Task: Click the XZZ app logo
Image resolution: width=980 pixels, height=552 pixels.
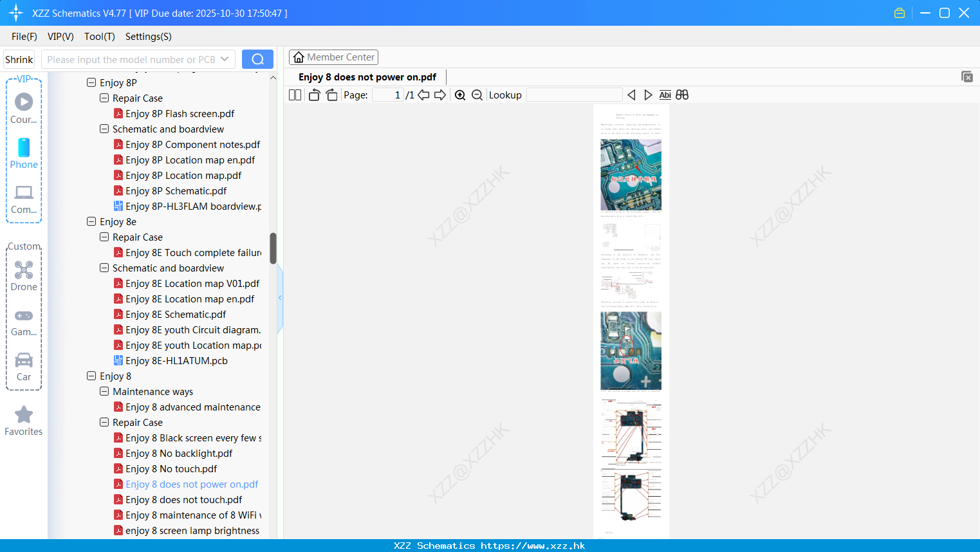Action: pos(16,13)
